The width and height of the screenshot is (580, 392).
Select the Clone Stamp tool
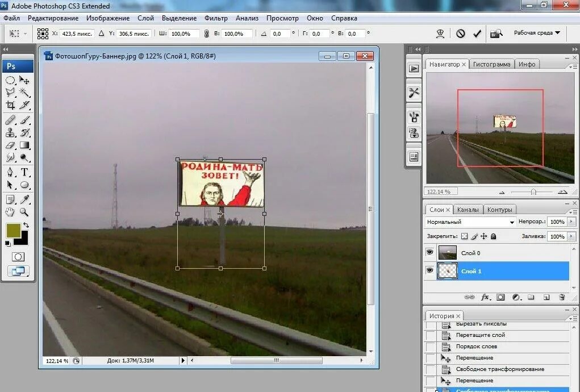[x=10, y=132]
